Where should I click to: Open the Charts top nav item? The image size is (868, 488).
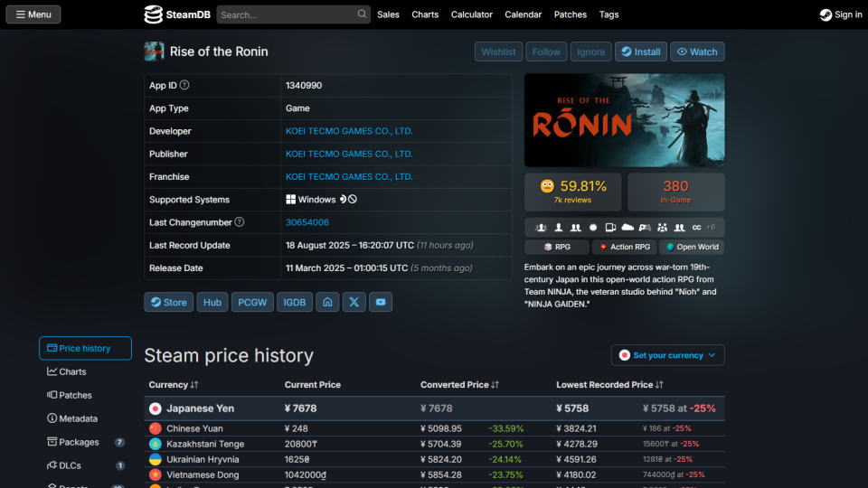[x=425, y=14]
